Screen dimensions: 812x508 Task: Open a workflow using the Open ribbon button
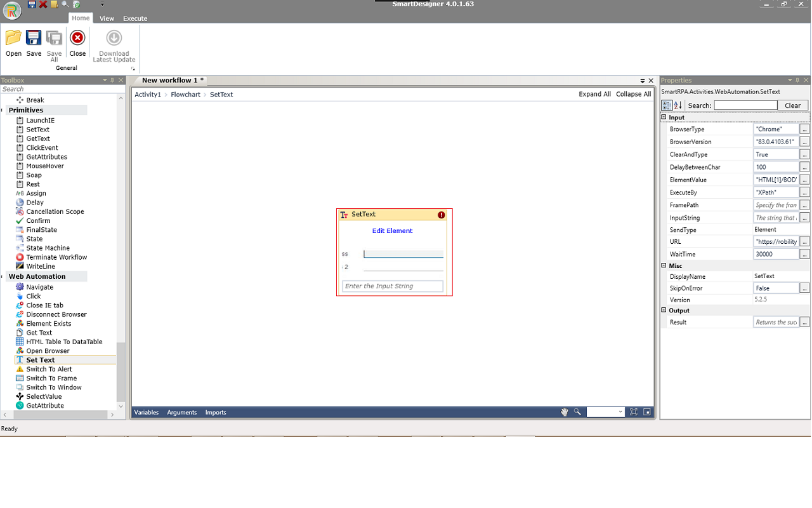pos(13,43)
